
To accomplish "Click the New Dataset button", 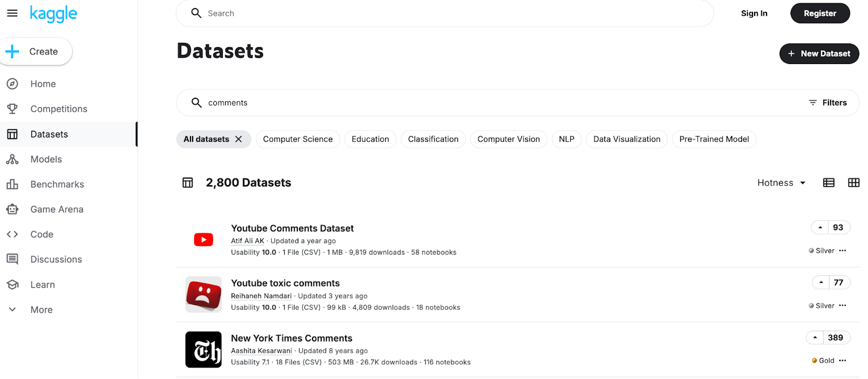I will (819, 54).
